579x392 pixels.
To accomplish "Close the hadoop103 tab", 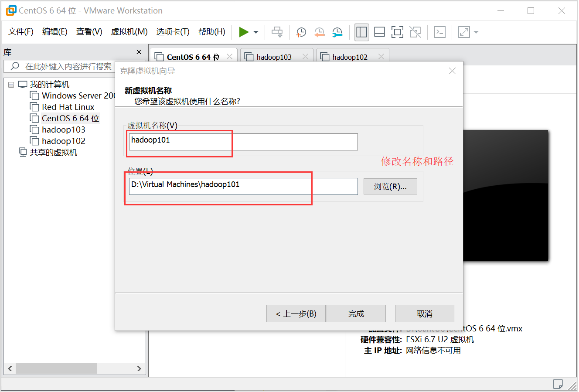I will coord(305,57).
